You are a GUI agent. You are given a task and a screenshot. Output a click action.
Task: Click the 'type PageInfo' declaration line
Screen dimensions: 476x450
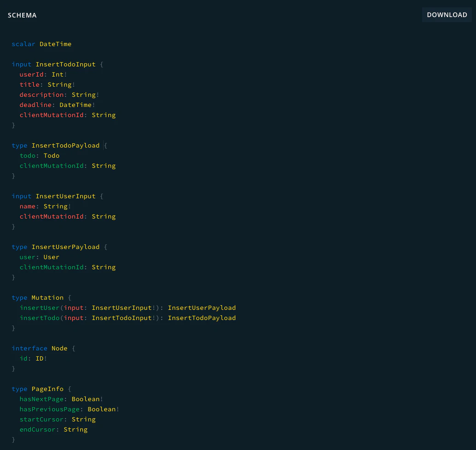(41, 389)
